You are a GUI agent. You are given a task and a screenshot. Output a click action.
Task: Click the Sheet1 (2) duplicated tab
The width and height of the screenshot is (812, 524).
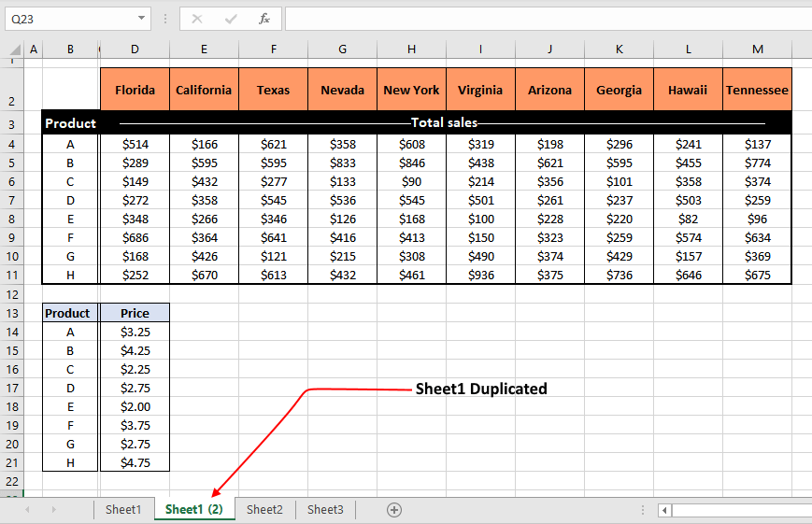[x=194, y=510]
